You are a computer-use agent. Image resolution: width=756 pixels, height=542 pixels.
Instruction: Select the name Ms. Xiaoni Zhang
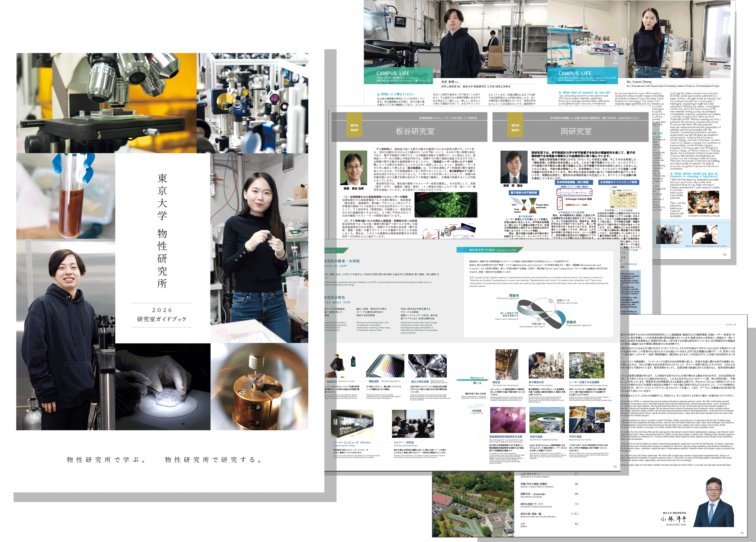point(639,82)
